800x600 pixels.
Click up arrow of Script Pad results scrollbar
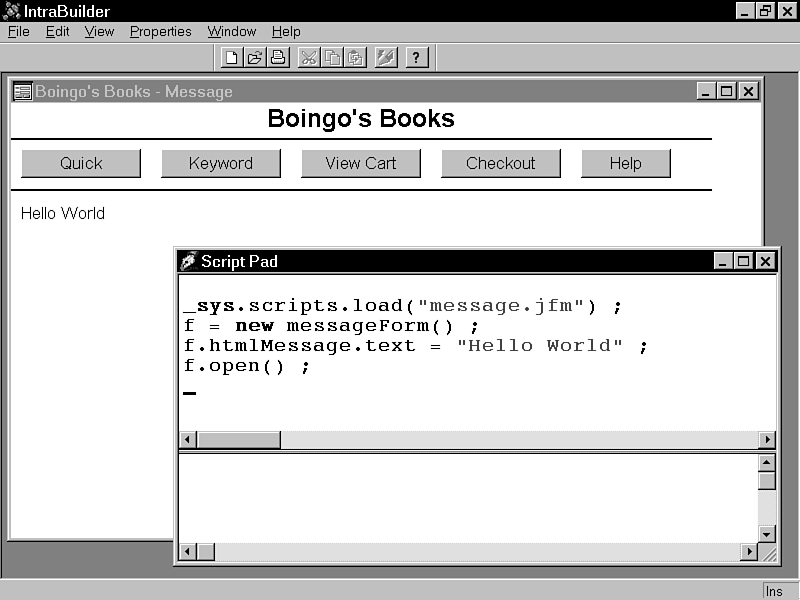point(767,463)
